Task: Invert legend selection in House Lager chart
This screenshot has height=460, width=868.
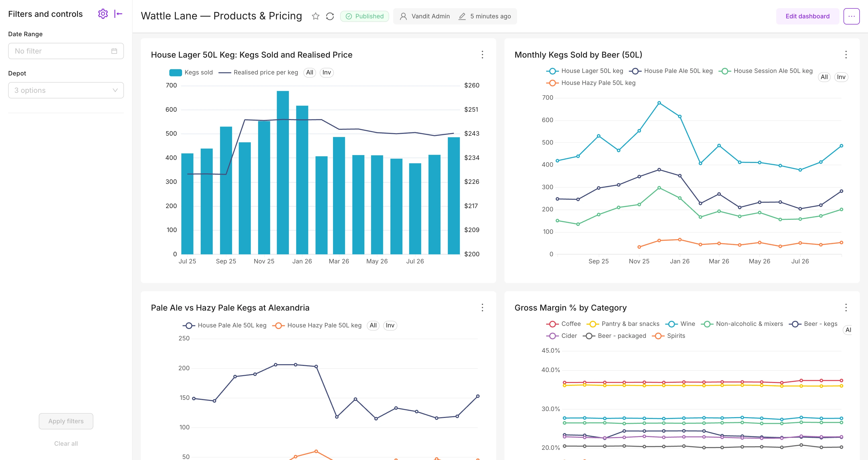Action: [326, 72]
